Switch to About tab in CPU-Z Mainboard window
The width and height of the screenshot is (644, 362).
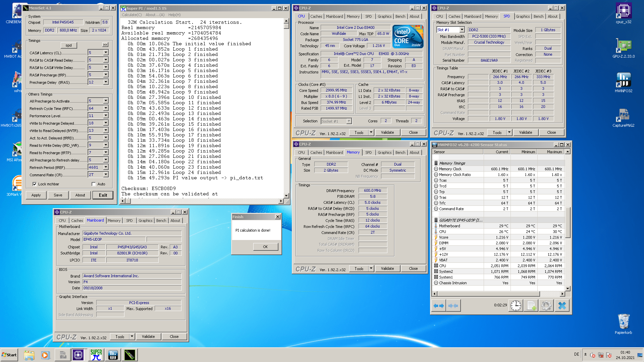pyautogui.click(x=175, y=221)
